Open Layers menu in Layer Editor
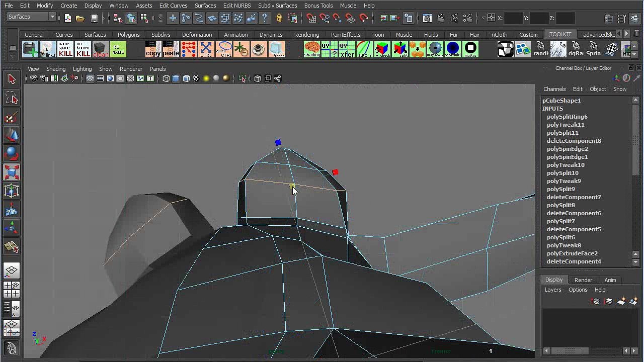This screenshot has width=644, height=362. coord(553,290)
